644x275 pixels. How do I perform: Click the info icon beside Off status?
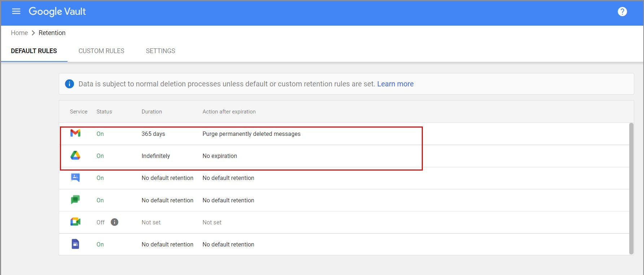[x=114, y=222]
